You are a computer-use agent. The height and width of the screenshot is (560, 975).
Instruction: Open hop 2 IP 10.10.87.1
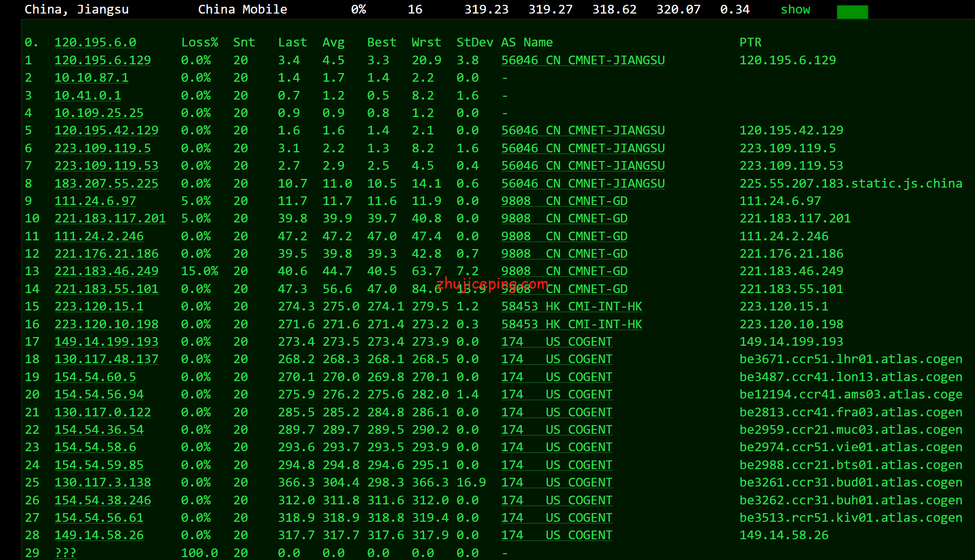(x=91, y=77)
